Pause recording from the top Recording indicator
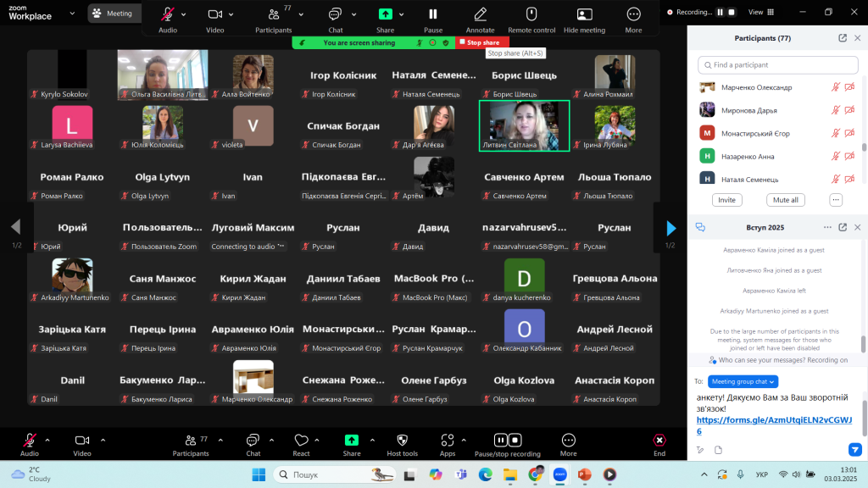Screen dimensions: 868x488 pyautogui.click(x=721, y=12)
